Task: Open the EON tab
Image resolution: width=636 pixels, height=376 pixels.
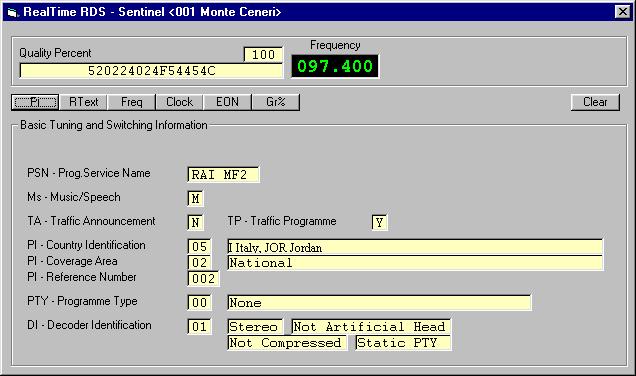Action: point(227,102)
